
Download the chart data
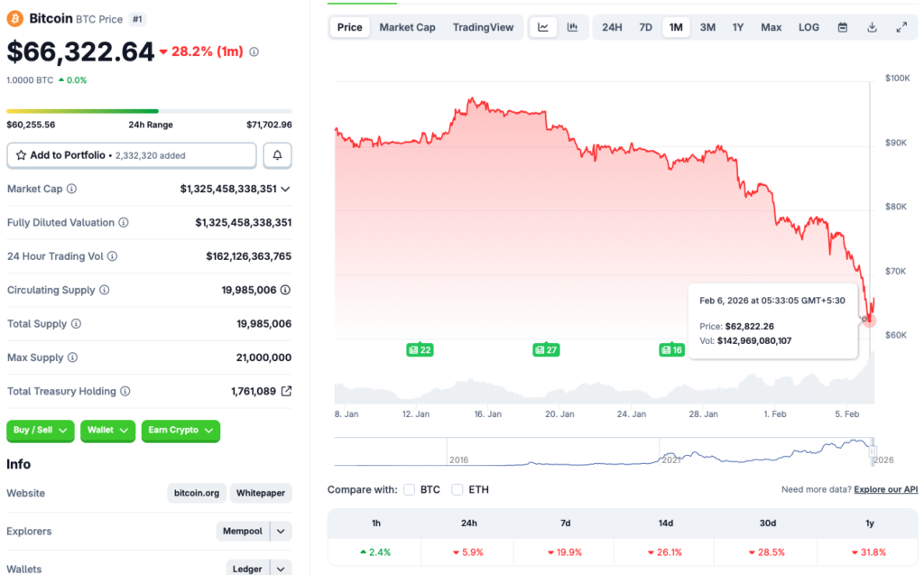coord(871,27)
